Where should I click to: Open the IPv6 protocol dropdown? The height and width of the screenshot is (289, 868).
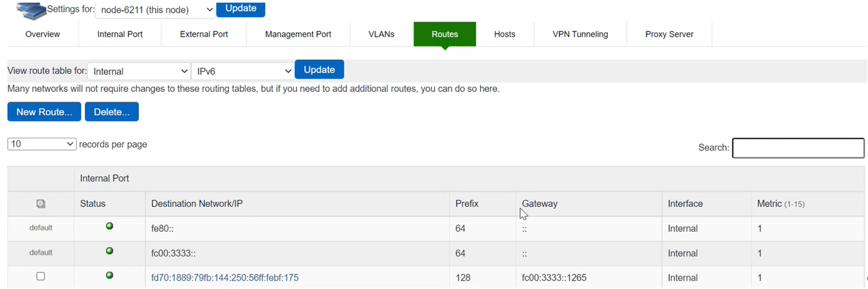point(243,71)
